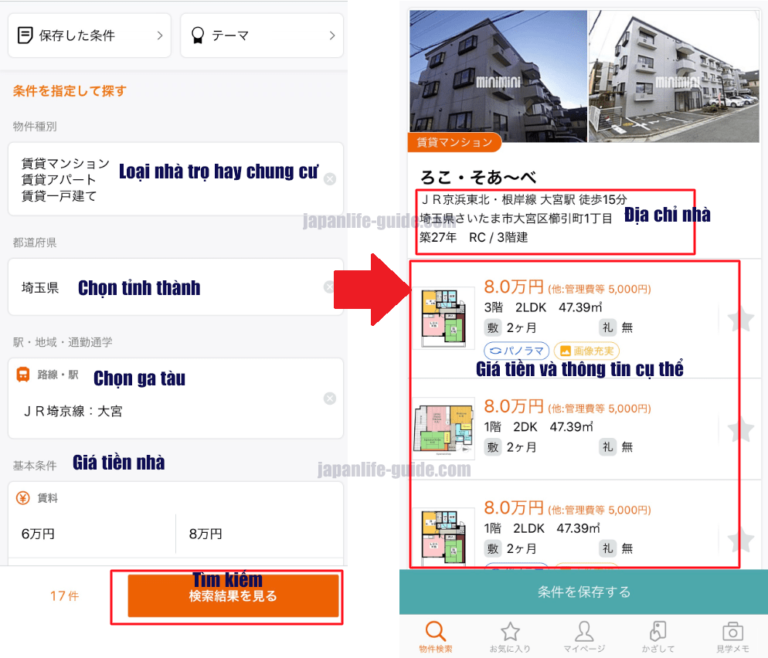Screen dimensions: 768x658
Task: Click address 埼玉県さいたま市大宮区櫛引町1丁目
Action: click(516, 219)
